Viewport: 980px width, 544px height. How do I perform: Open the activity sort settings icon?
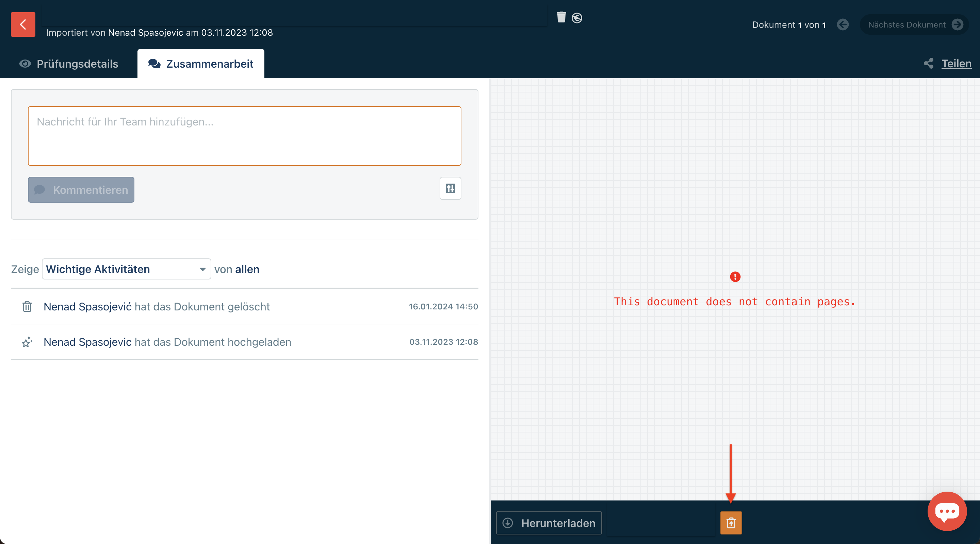(451, 188)
